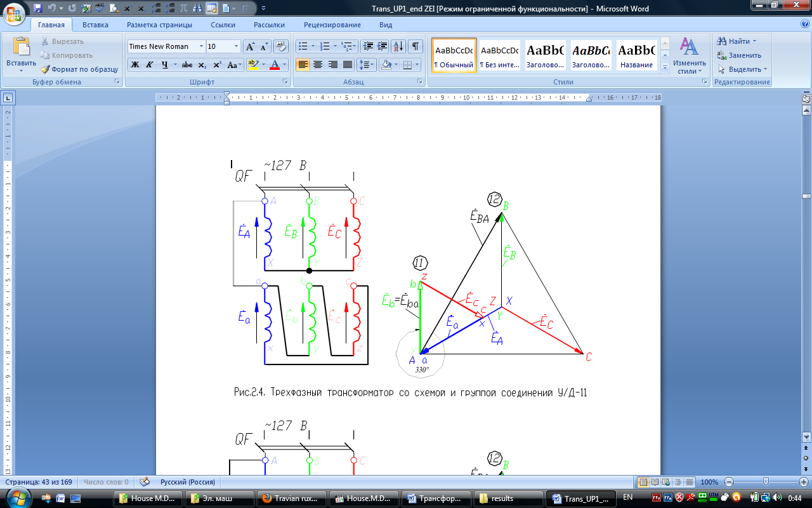Switch to the Рецензирование tab
Viewport: 812px width, 508px height.
332,25
